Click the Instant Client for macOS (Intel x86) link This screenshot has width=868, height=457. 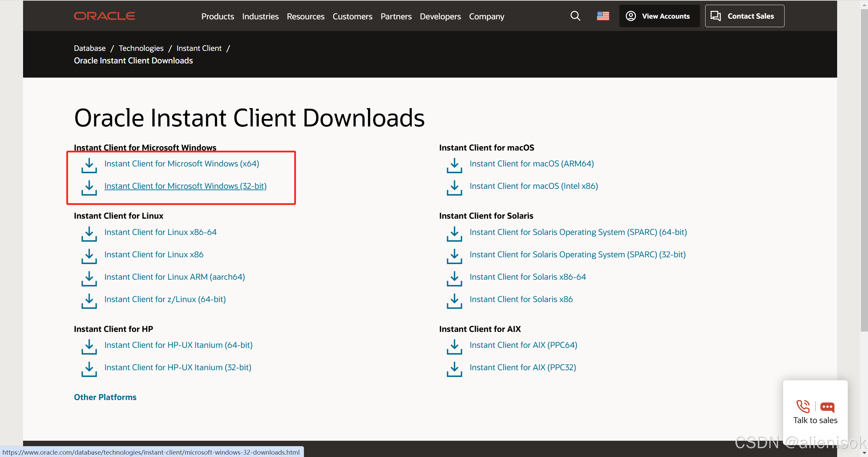[x=534, y=186]
